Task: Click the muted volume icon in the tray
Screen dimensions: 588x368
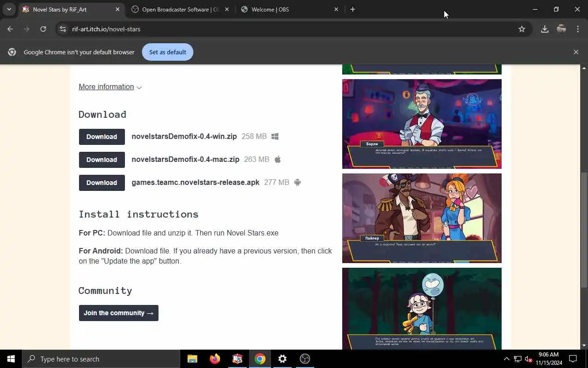Action: click(x=528, y=359)
